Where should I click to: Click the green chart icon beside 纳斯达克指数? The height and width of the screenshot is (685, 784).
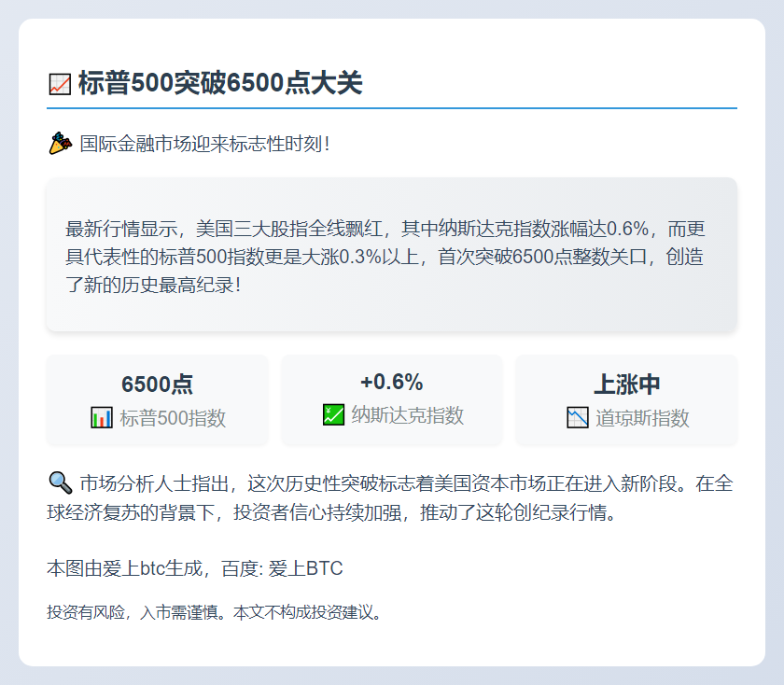point(333,415)
